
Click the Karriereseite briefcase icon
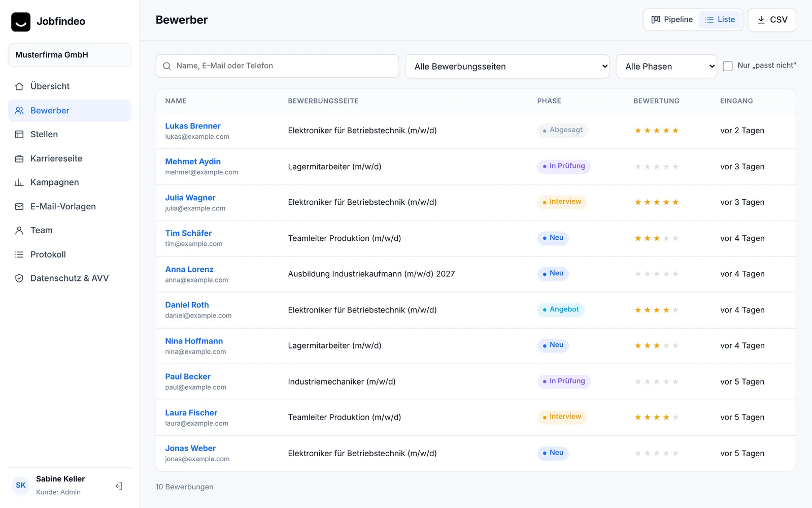click(19, 158)
